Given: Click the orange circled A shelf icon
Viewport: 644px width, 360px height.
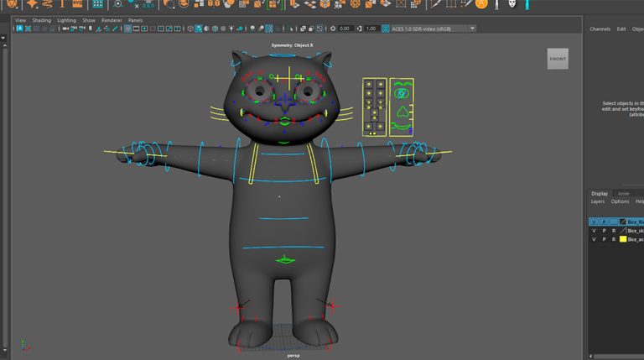Looking at the screenshot, I should tap(481, 4).
